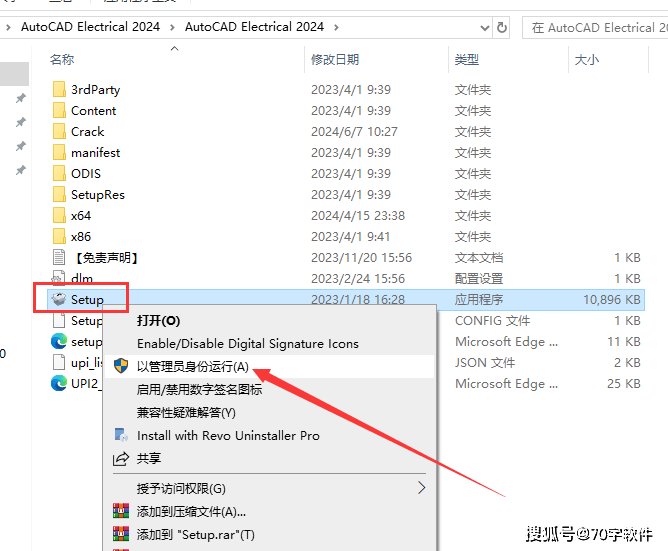The height and width of the screenshot is (551, 668).
Task: Click the size value 25 KB
Action: point(624,384)
